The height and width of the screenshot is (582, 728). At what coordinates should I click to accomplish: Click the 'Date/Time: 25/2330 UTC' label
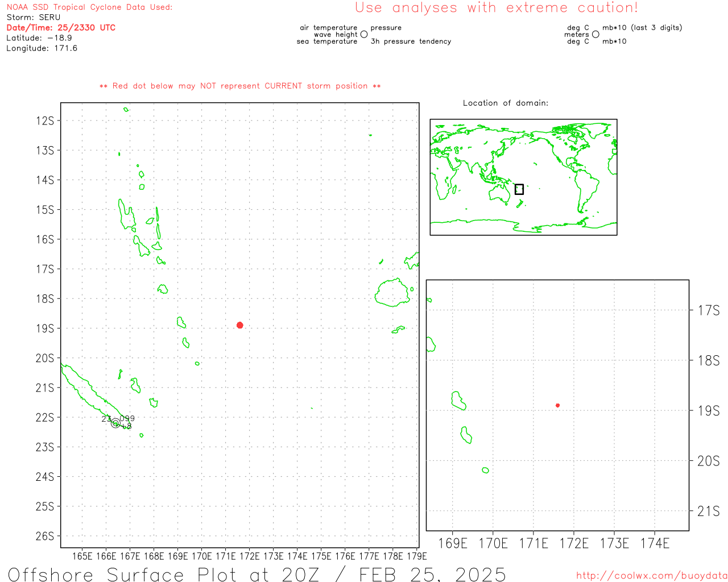(61, 27)
